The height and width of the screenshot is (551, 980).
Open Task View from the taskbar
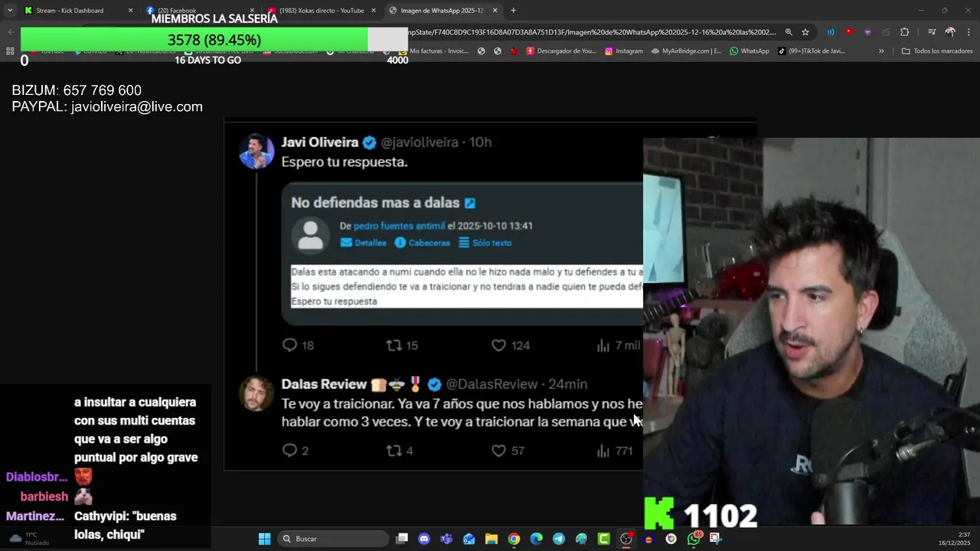[x=402, y=539]
